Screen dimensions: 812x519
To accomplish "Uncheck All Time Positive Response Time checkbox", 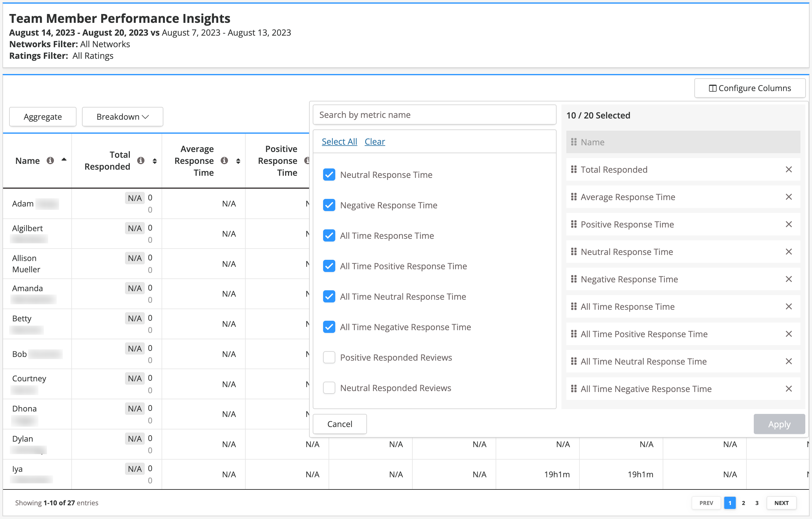I will pyautogui.click(x=329, y=266).
